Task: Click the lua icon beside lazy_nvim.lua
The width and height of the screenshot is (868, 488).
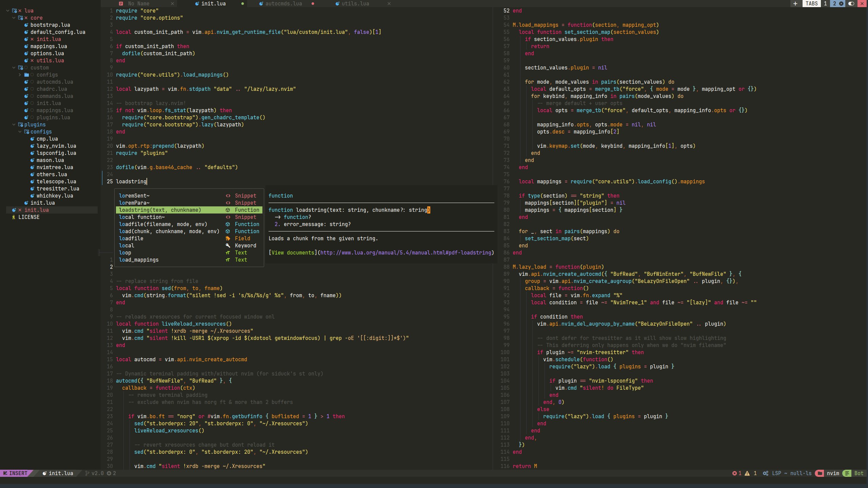Action: click(x=32, y=146)
